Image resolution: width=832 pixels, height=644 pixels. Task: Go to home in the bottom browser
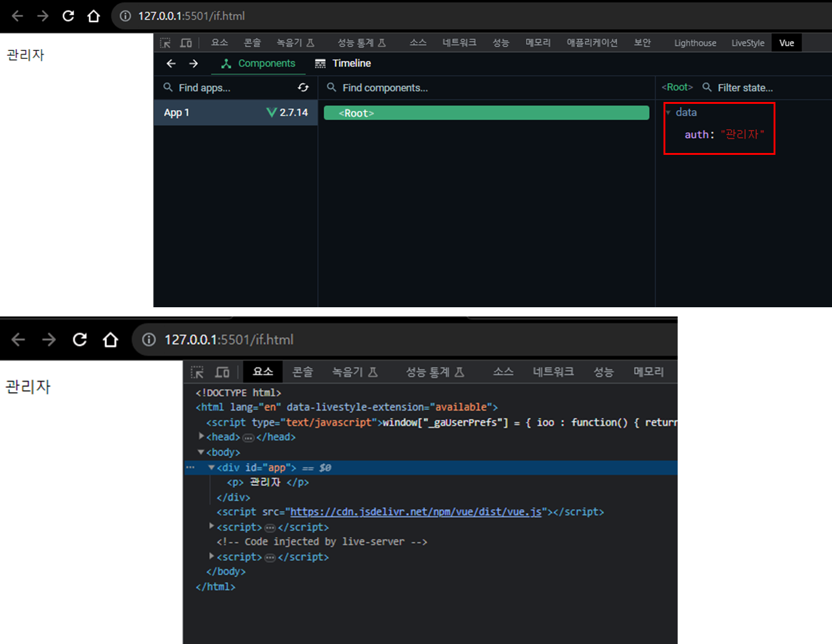click(x=111, y=339)
